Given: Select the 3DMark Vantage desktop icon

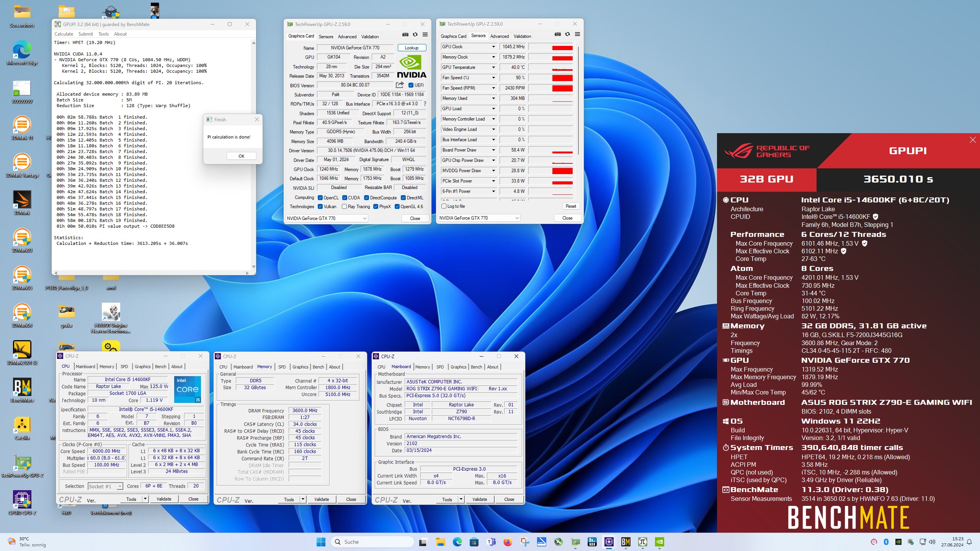Looking at the screenshot, I should point(22,166).
